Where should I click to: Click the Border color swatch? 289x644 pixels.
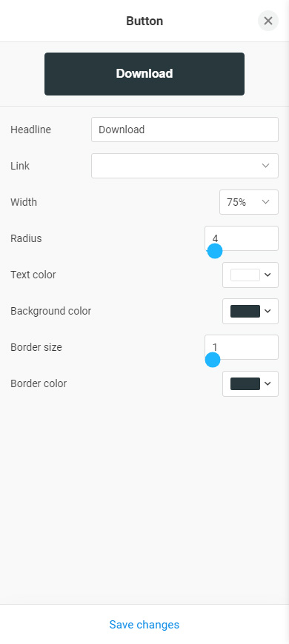tap(245, 383)
